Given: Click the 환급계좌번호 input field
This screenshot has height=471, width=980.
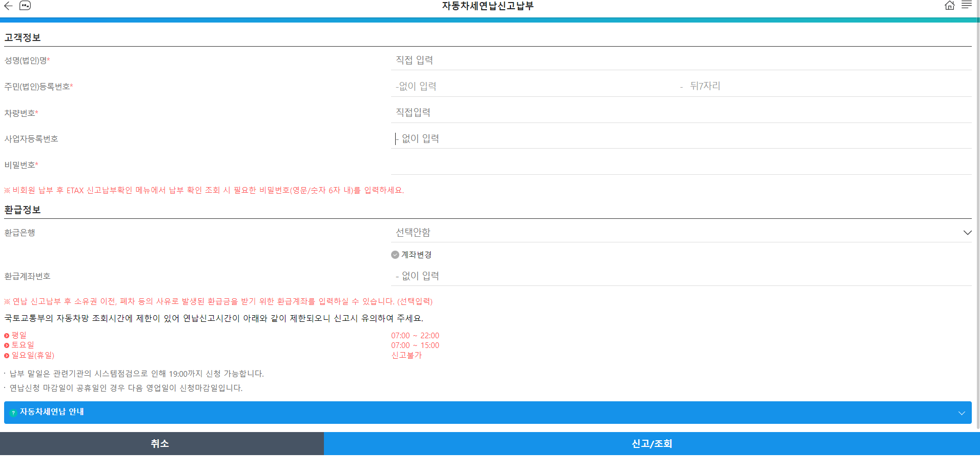Looking at the screenshot, I should pos(681,276).
